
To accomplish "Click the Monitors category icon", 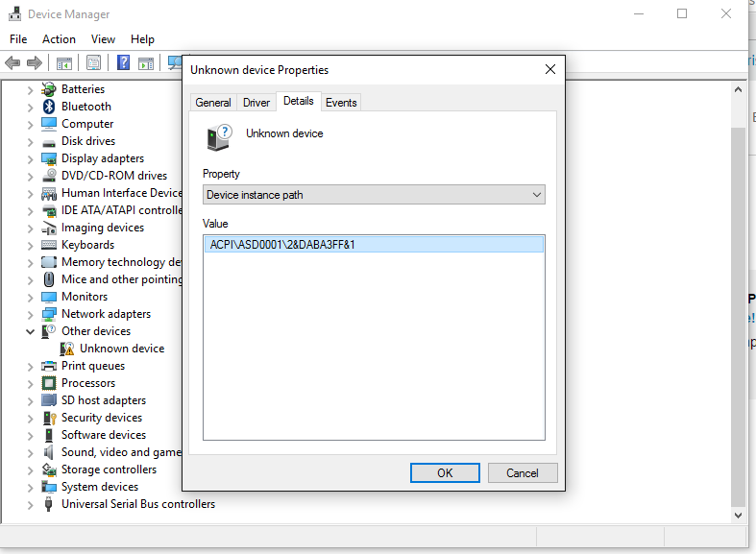I will tap(49, 297).
